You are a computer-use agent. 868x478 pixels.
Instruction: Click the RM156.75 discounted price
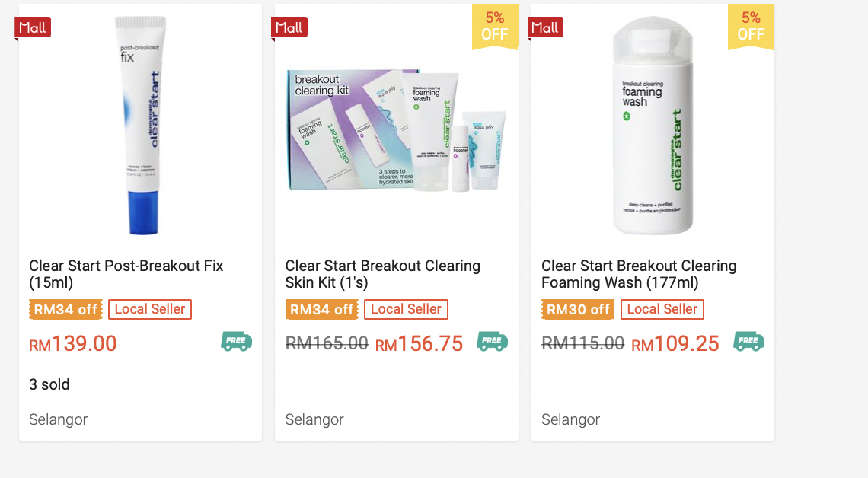(x=420, y=344)
